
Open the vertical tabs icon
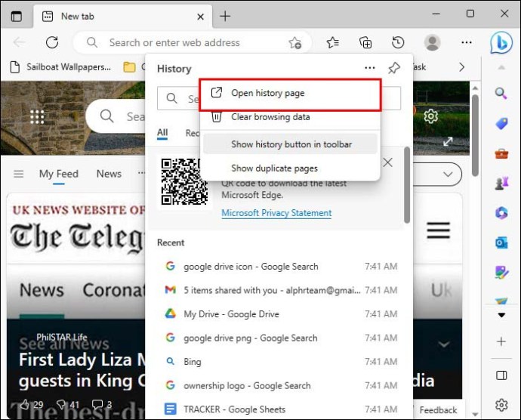pyautogui.click(x=16, y=17)
